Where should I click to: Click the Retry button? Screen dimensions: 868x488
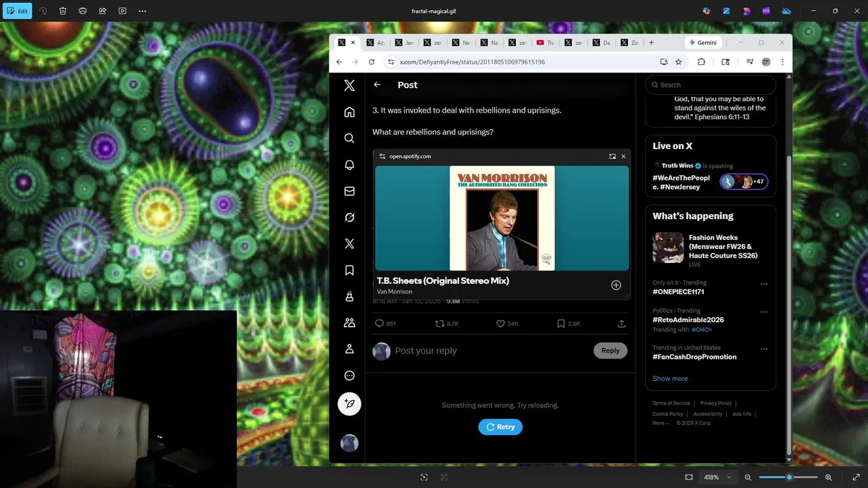[x=500, y=427]
